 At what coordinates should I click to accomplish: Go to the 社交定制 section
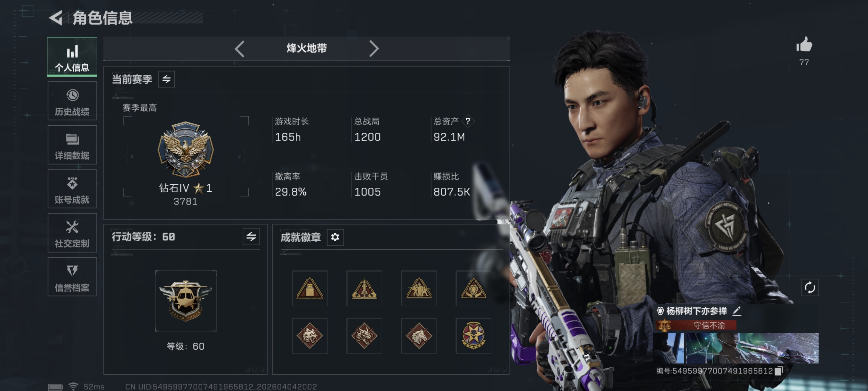72,233
